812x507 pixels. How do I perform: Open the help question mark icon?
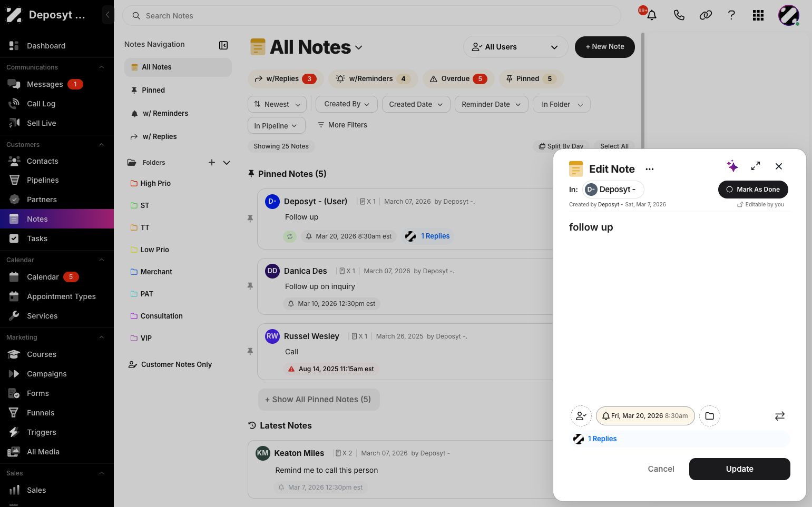[731, 15]
